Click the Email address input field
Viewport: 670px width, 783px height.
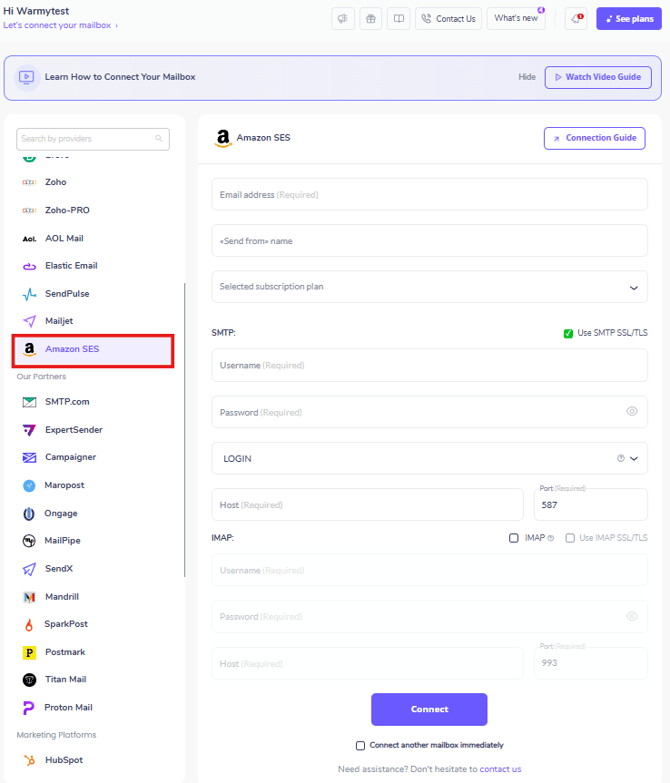[429, 195]
